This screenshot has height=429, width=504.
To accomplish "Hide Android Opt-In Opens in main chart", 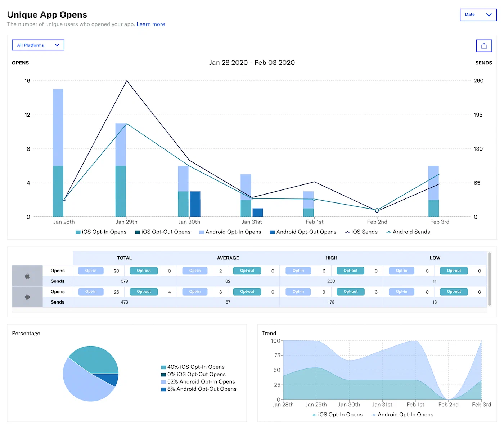I will click(230, 232).
